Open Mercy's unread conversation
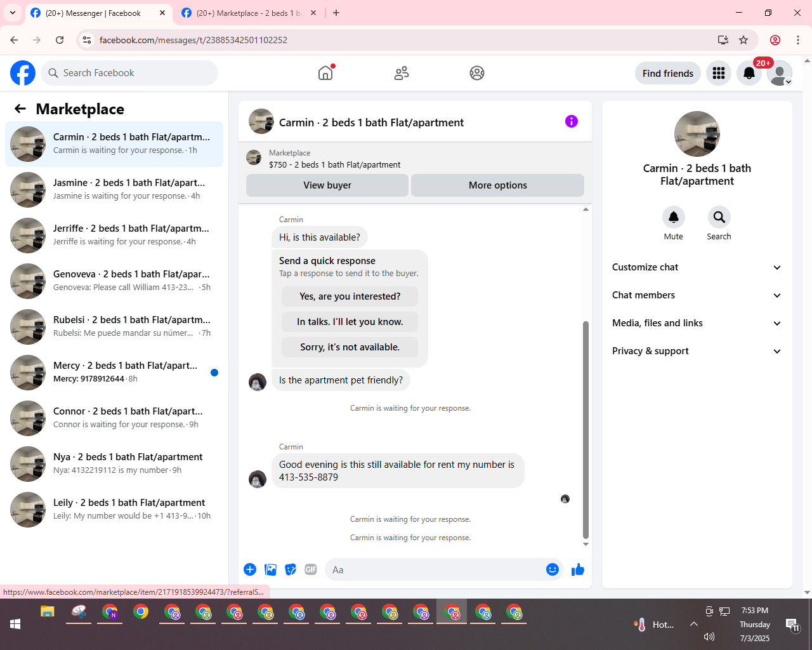This screenshot has width=812, height=650. click(114, 373)
